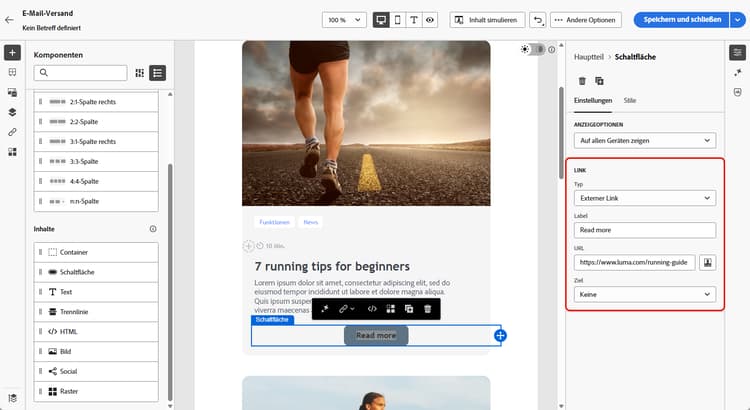750x410 pixels.
Task: Click info icon beside Inhalte heading
Action: (x=153, y=229)
